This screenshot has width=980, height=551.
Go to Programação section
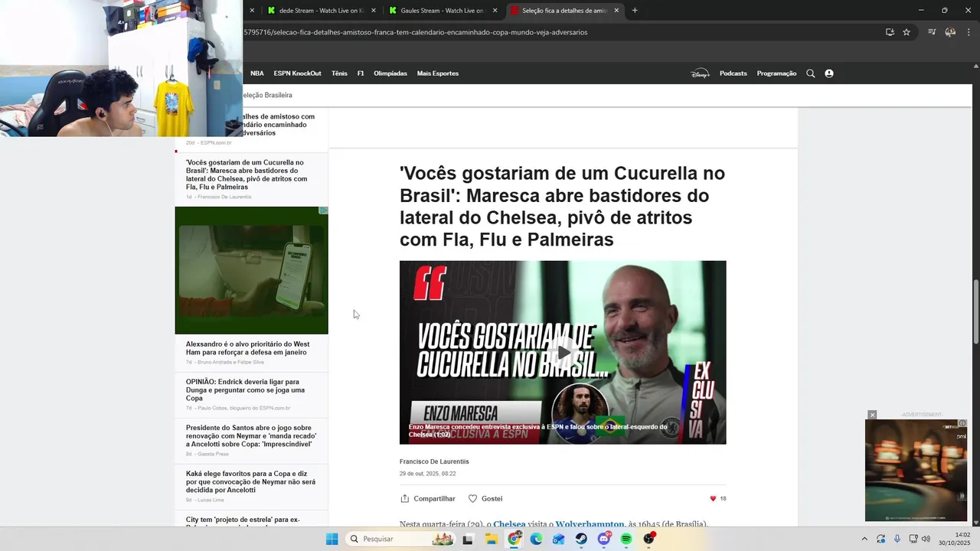click(x=776, y=73)
